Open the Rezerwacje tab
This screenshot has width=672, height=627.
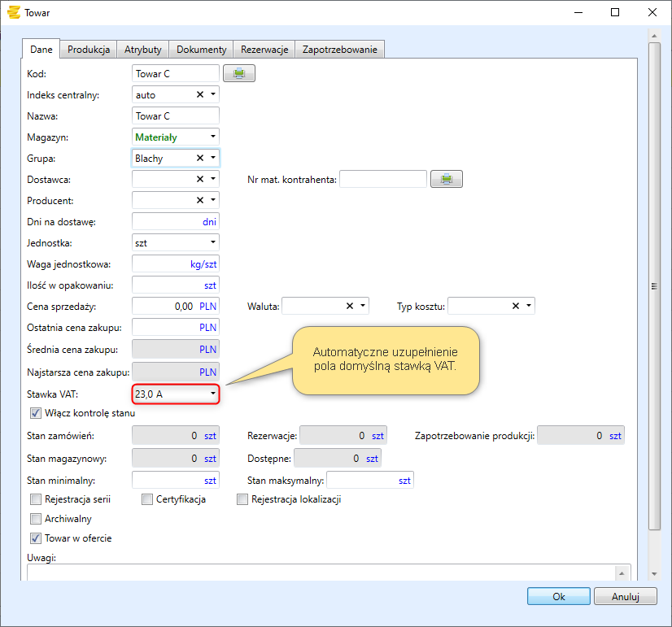coord(264,50)
